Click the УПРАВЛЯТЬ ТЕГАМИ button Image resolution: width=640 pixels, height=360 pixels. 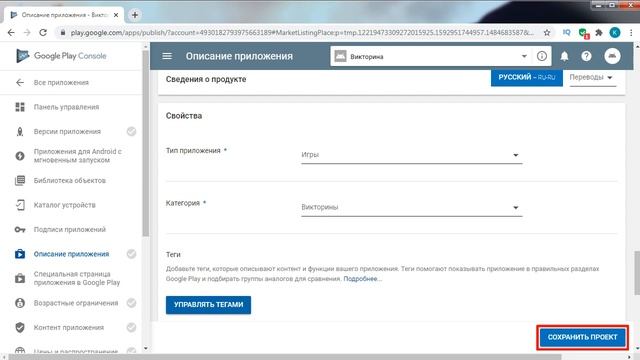coord(208,305)
